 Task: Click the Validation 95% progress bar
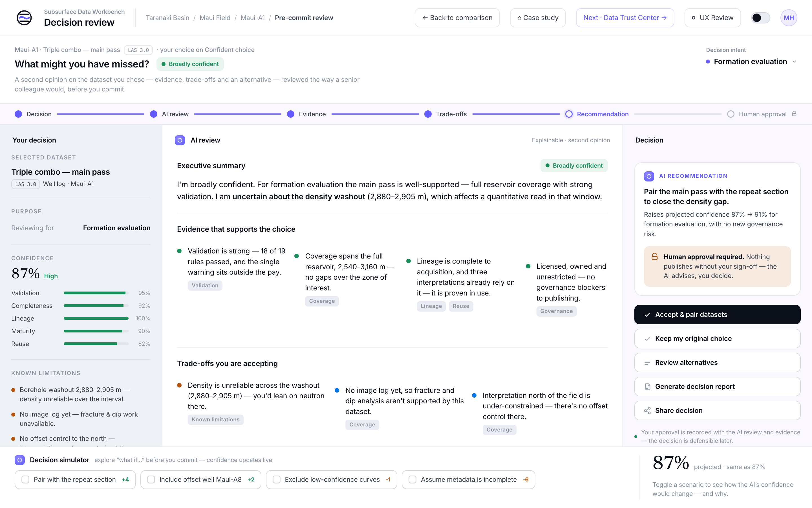tap(96, 293)
